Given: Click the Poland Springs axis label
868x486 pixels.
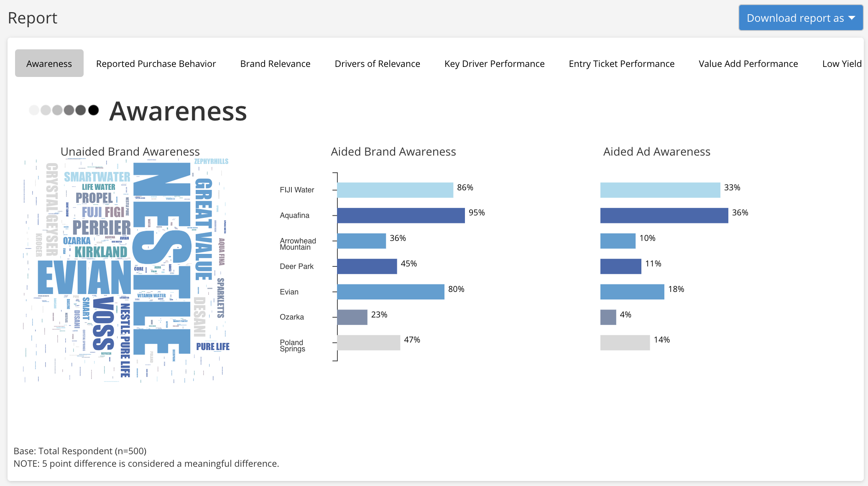Looking at the screenshot, I should [292, 345].
